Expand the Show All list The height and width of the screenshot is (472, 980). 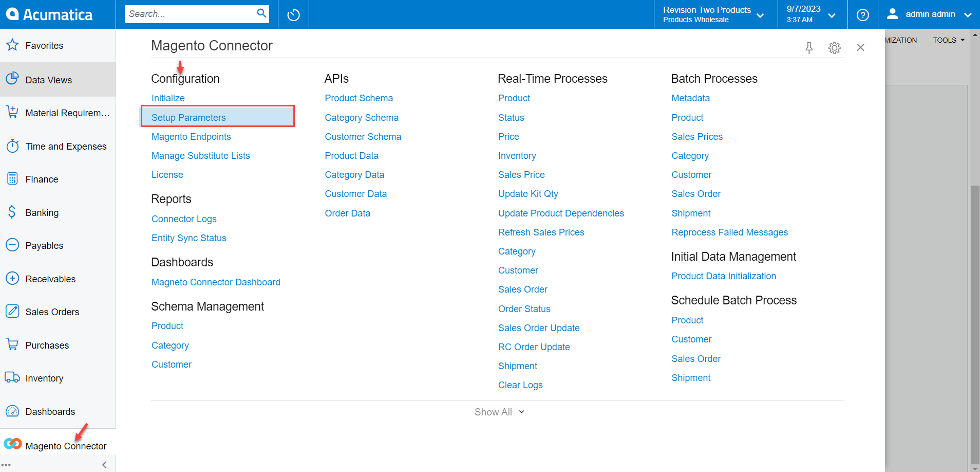tap(499, 411)
